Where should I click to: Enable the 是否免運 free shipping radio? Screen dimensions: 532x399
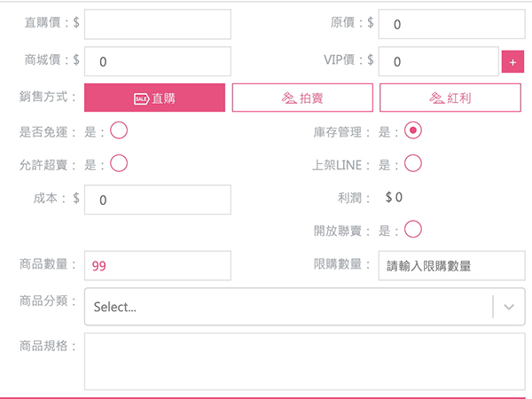119,131
